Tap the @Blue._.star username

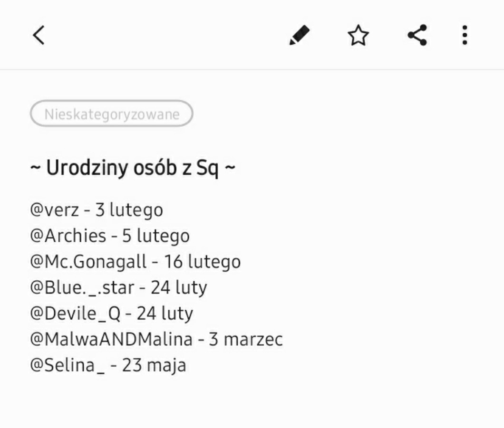point(82,288)
